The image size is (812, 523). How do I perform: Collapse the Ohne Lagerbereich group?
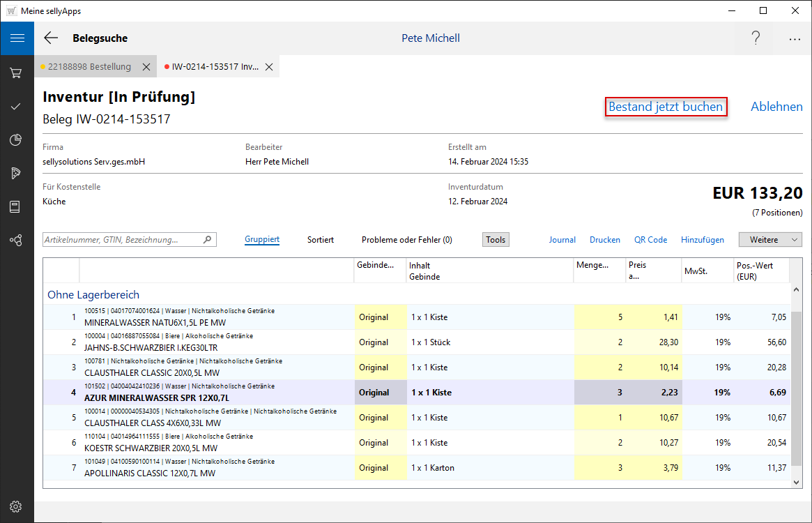tap(93, 295)
